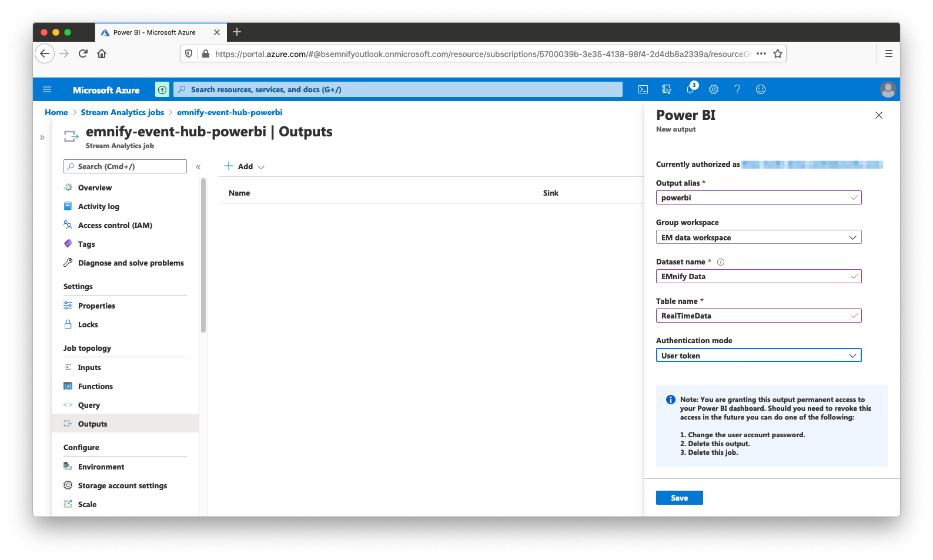Sort by Name column header
This screenshot has width=933, height=560.
(239, 193)
